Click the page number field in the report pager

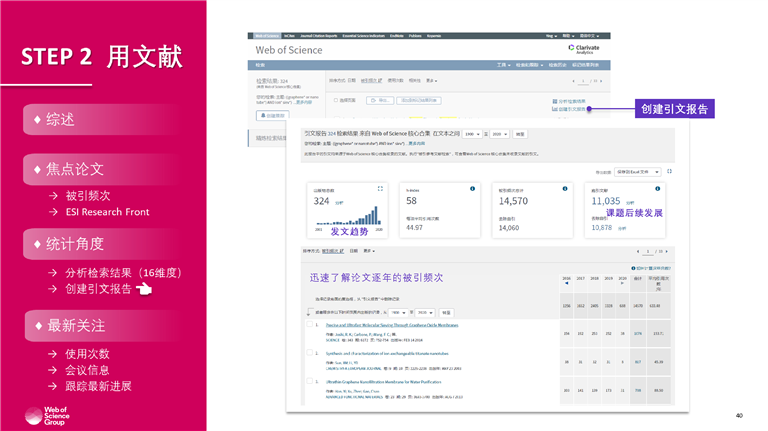(x=648, y=251)
